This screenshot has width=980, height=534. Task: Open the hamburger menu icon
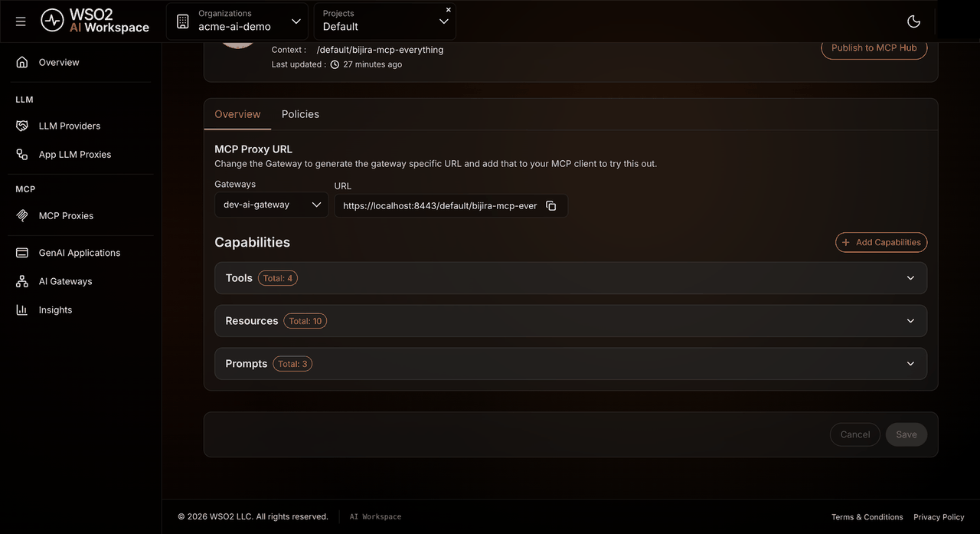tap(21, 21)
